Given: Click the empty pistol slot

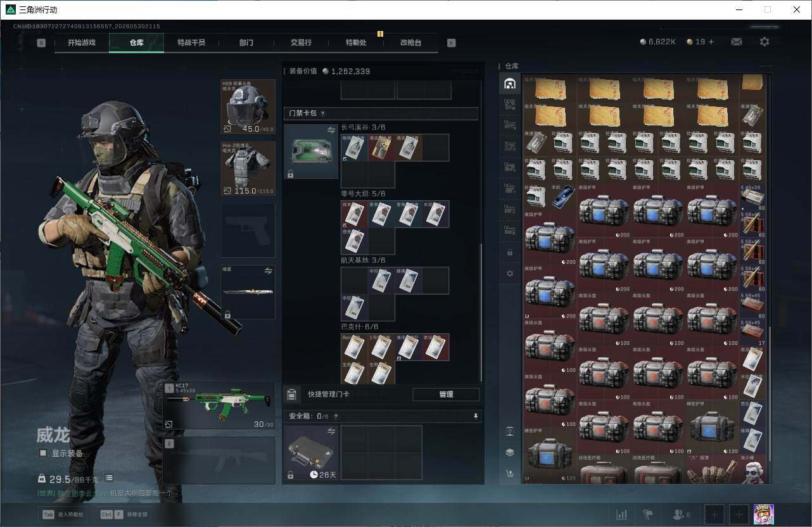Looking at the screenshot, I should pyautogui.click(x=248, y=231).
